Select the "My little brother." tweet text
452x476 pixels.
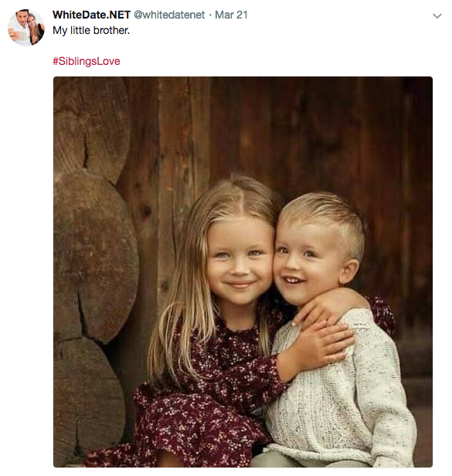91,30
